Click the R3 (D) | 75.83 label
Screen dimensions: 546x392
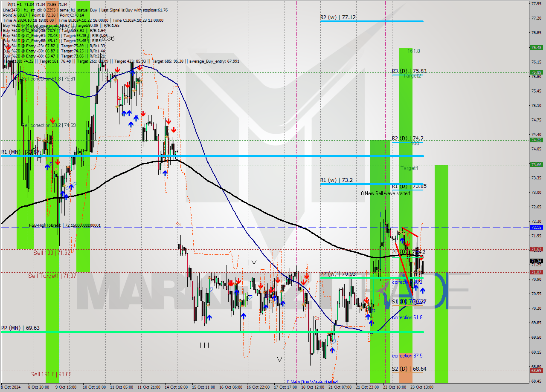click(409, 71)
